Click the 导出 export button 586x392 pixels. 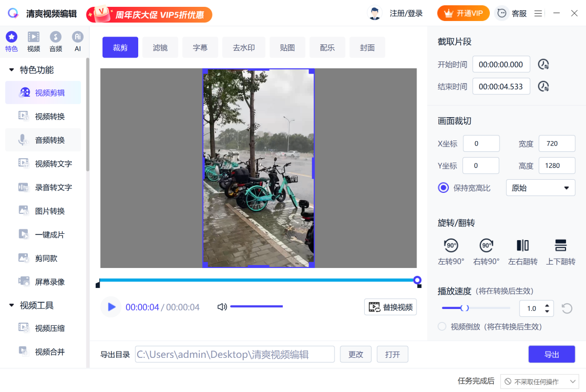[551, 354]
